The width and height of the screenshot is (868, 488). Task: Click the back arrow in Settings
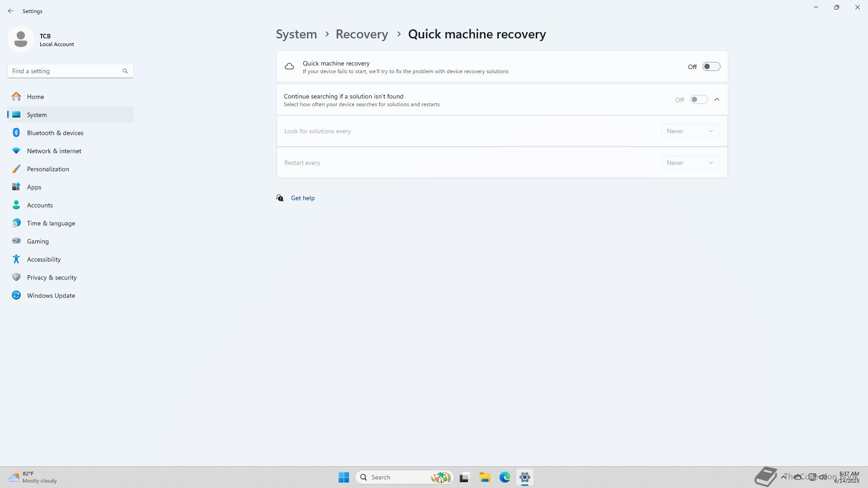click(x=11, y=11)
